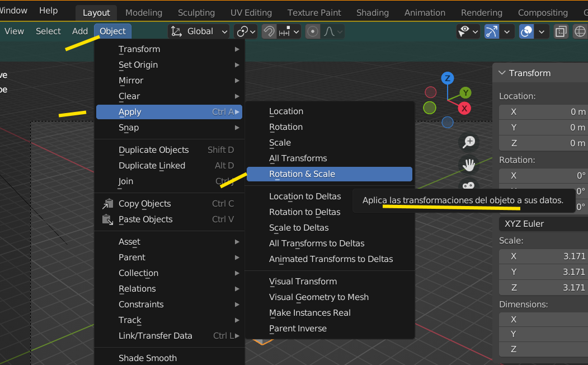Click the zoom magnifier viewport icon
588x365 pixels.
pos(469,142)
